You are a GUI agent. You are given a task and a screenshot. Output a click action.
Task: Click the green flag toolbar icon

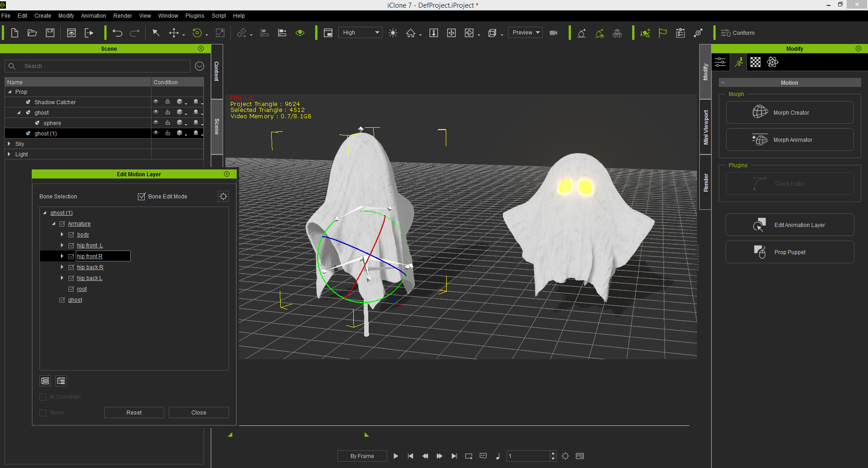[x=663, y=33]
